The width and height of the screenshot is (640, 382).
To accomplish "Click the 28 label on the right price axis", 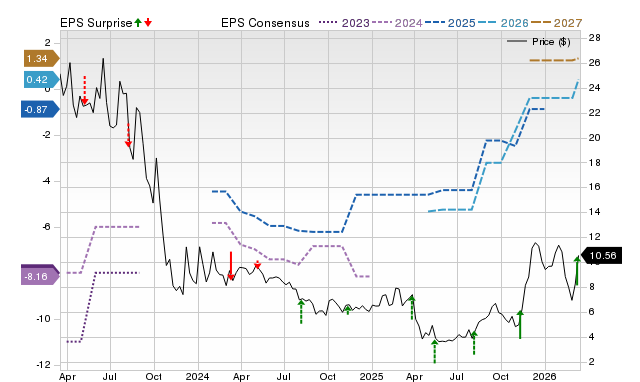I will tap(595, 38).
